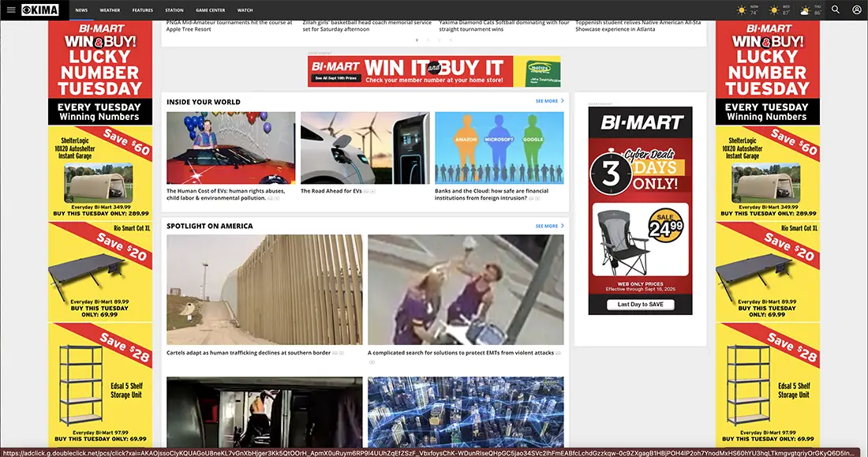The width and height of the screenshot is (868, 457).
Task: Open the STATION menu item
Action: click(174, 10)
